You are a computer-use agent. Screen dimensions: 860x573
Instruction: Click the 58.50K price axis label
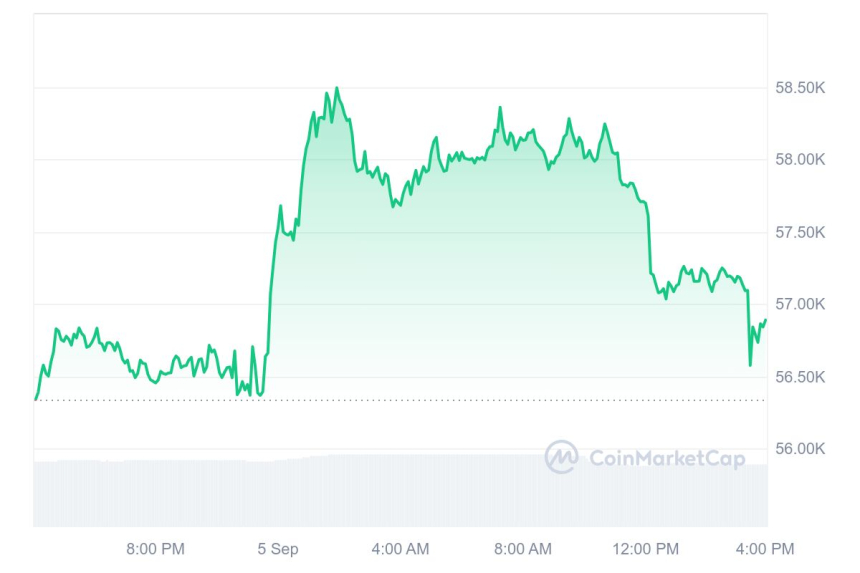799,88
